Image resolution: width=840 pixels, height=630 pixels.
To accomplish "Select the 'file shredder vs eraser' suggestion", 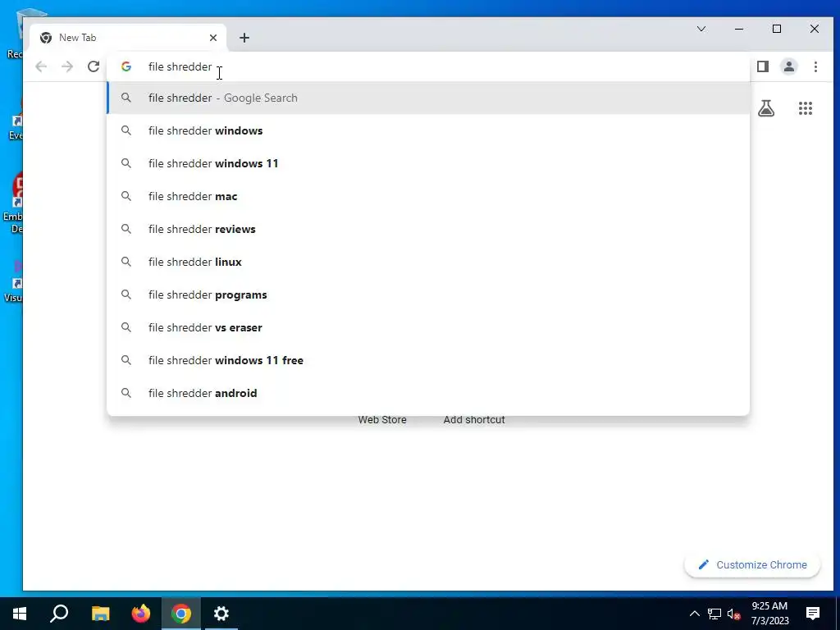I will pyautogui.click(x=428, y=327).
